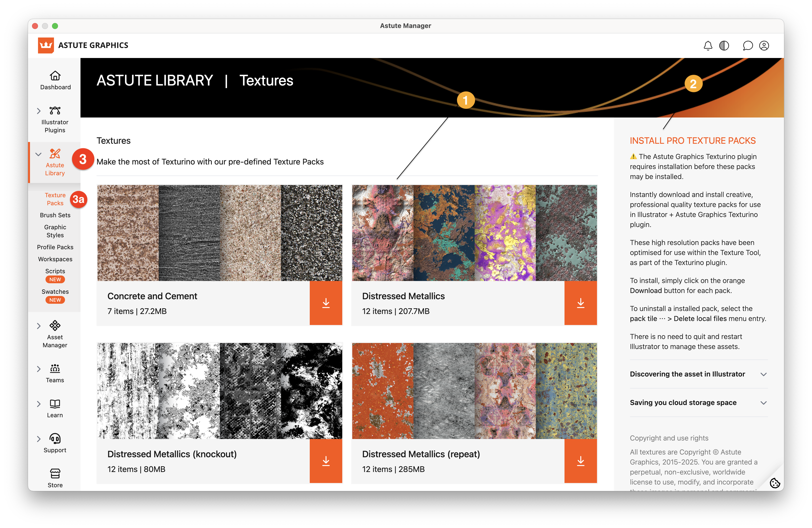Open the Asset Manager diamond icon

pos(55,325)
